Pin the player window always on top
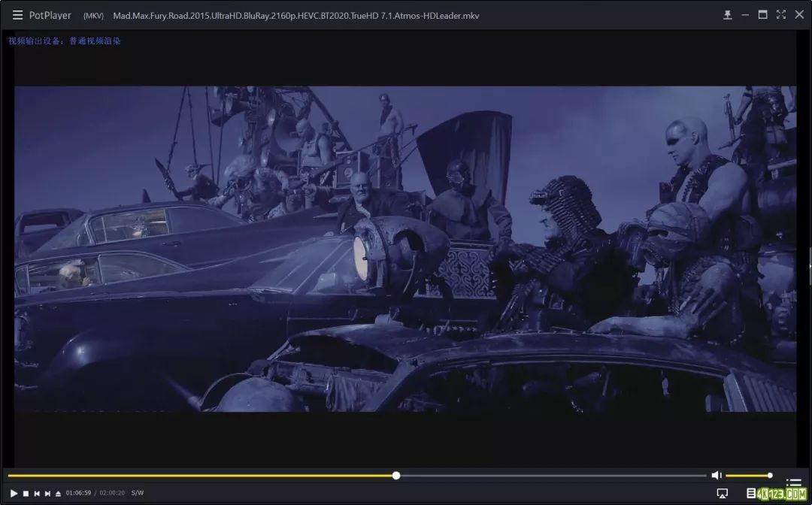This screenshot has height=505, width=812. (x=727, y=15)
